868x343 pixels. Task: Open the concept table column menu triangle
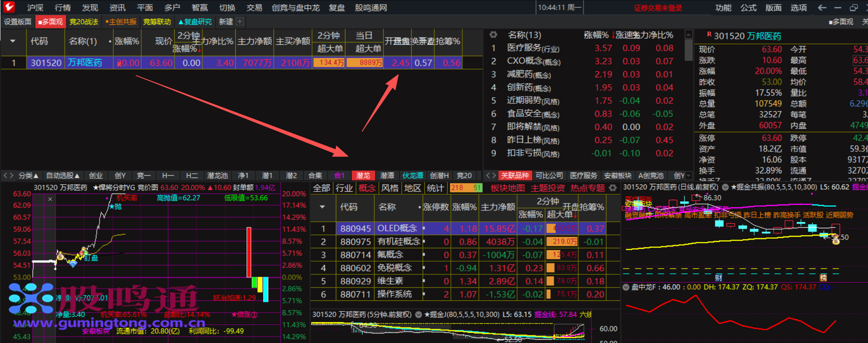click(323, 207)
